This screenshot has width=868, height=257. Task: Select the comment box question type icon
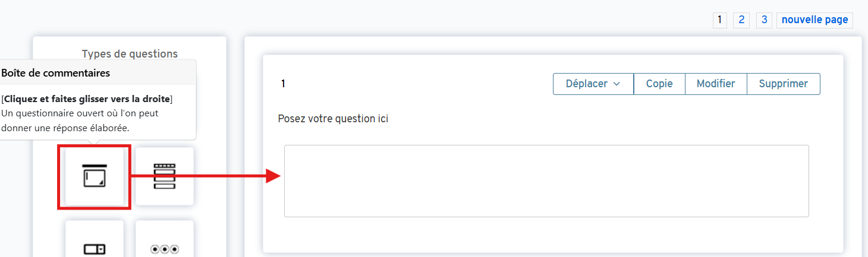pyautogui.click(x=94, y=176)
